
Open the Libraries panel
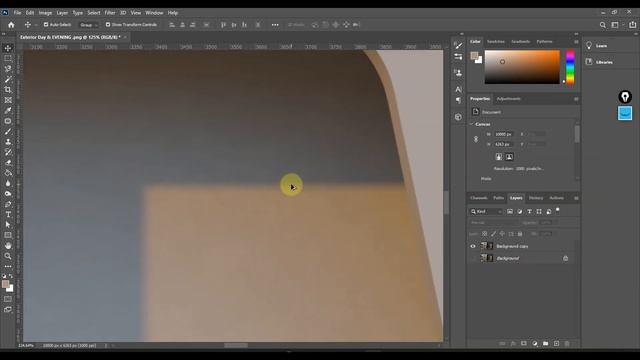599,62
